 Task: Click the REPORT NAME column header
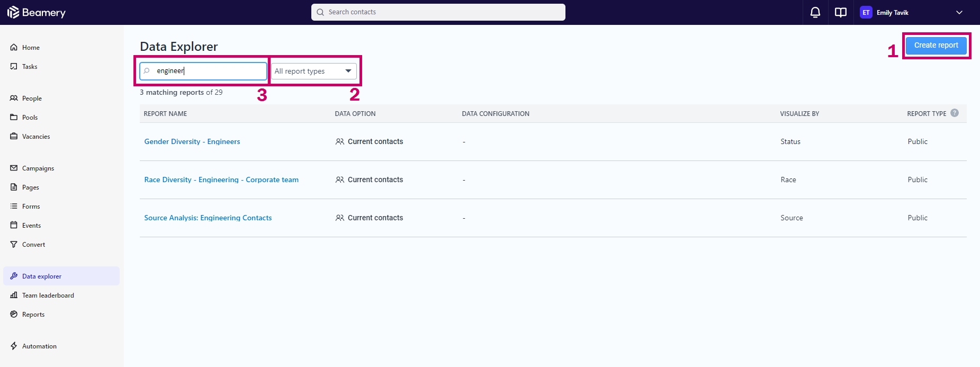pyautogui.click(x=165, y=113)
